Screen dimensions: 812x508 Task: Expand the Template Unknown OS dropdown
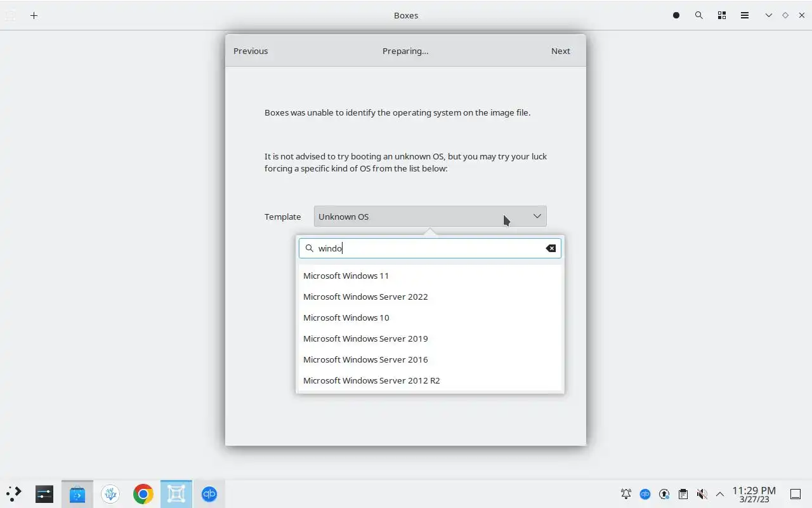point(430,217)
